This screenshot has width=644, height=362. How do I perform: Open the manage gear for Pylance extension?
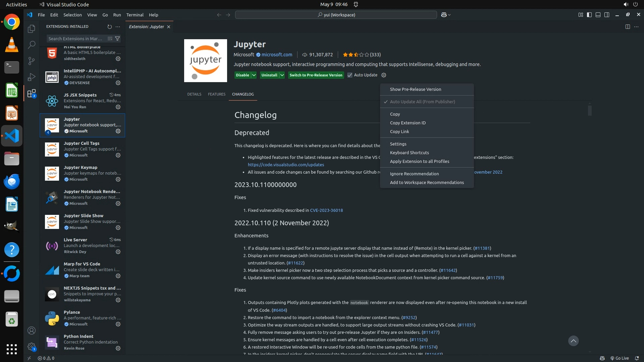click(118, 324)
